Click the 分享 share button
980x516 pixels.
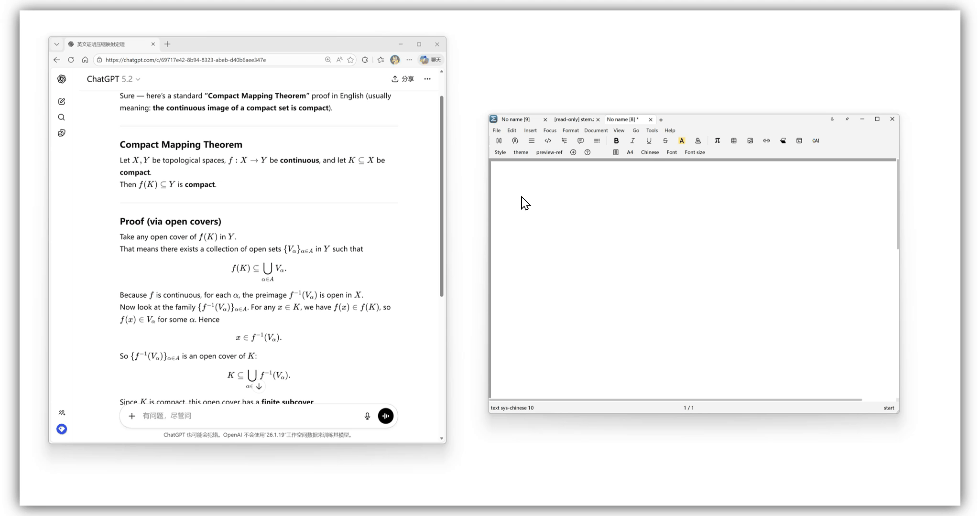pos(403,79)
